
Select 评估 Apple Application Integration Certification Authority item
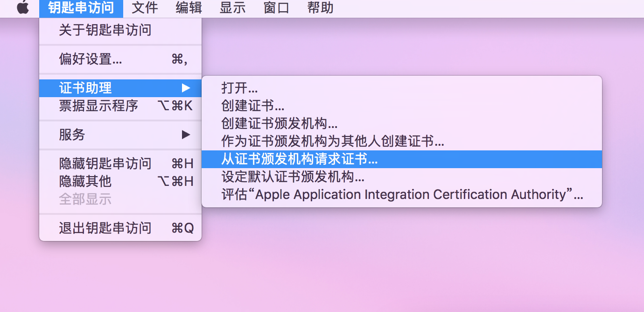(x=402, y=195)
